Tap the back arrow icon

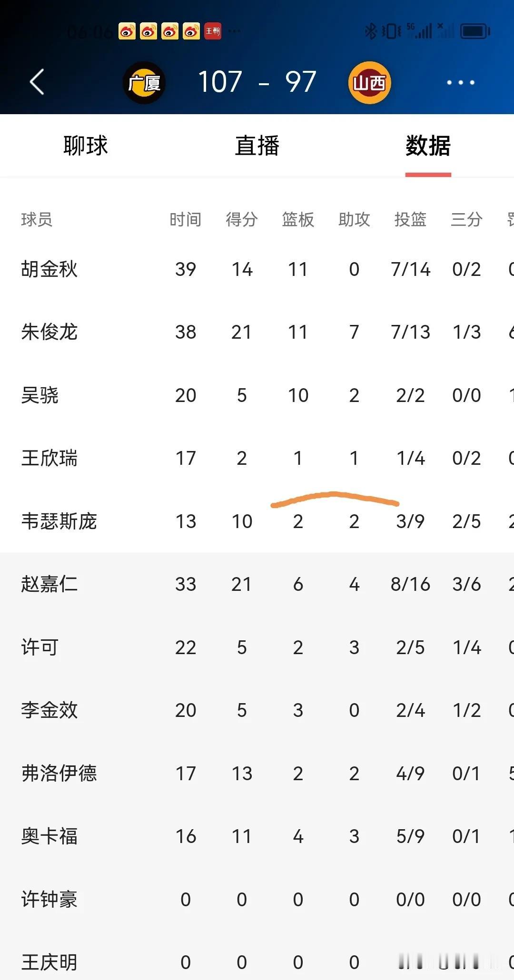click(37, 82)
